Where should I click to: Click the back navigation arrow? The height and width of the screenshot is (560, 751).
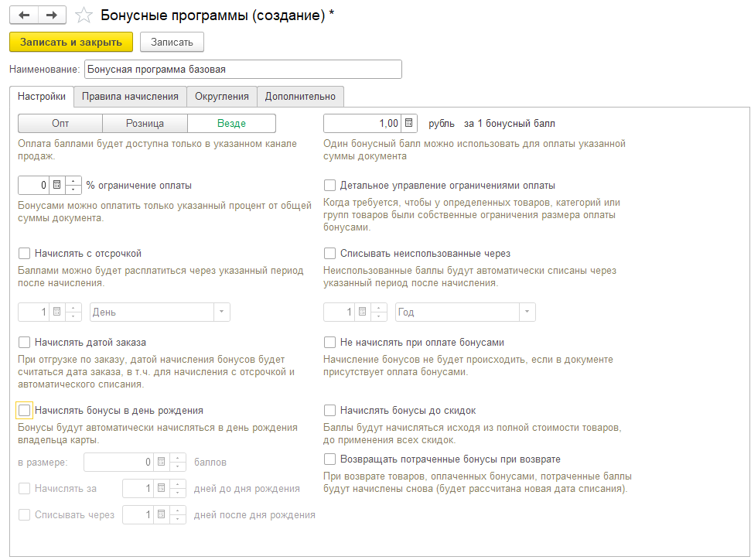pos(24,15)
